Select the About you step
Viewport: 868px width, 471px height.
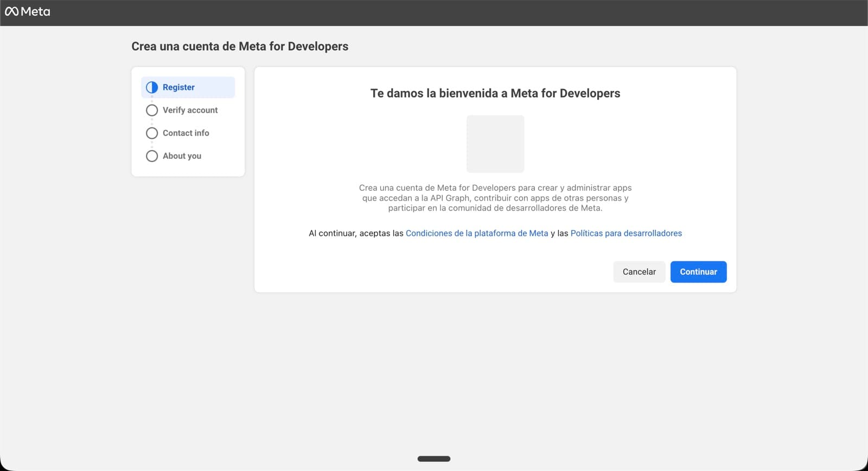(188, 156)
